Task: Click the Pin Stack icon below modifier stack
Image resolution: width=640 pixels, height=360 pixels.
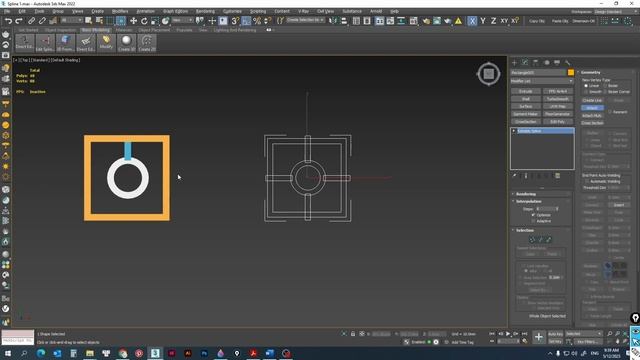Action: tap(515, 176)
